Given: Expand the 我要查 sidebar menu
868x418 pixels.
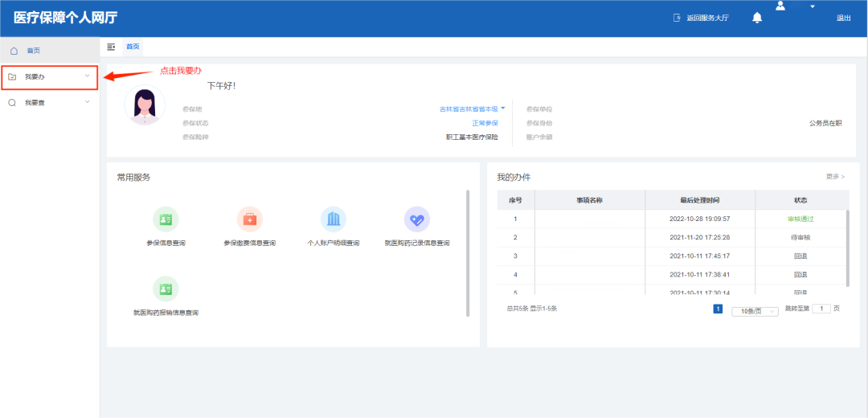Looking at the screenshot, I should click(x=49, y=103).
